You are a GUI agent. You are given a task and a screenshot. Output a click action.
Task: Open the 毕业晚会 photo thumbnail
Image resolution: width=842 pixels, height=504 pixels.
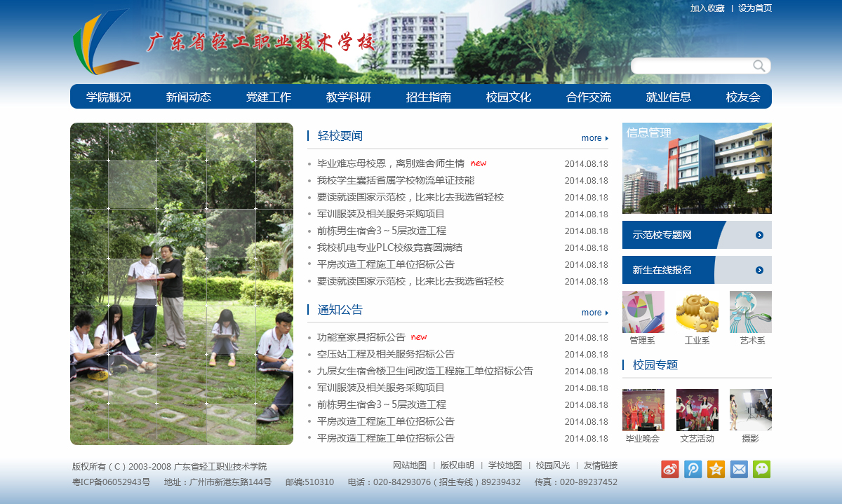[643, 410]
